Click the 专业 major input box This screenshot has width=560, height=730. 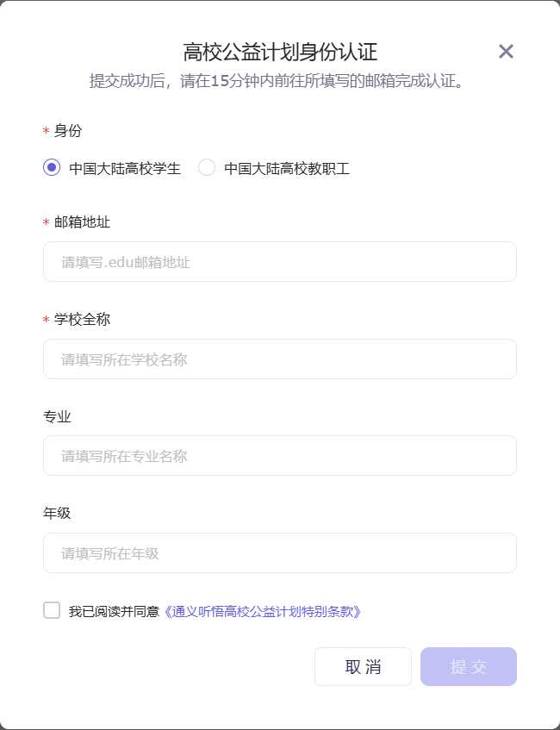[x=280, y=455]
